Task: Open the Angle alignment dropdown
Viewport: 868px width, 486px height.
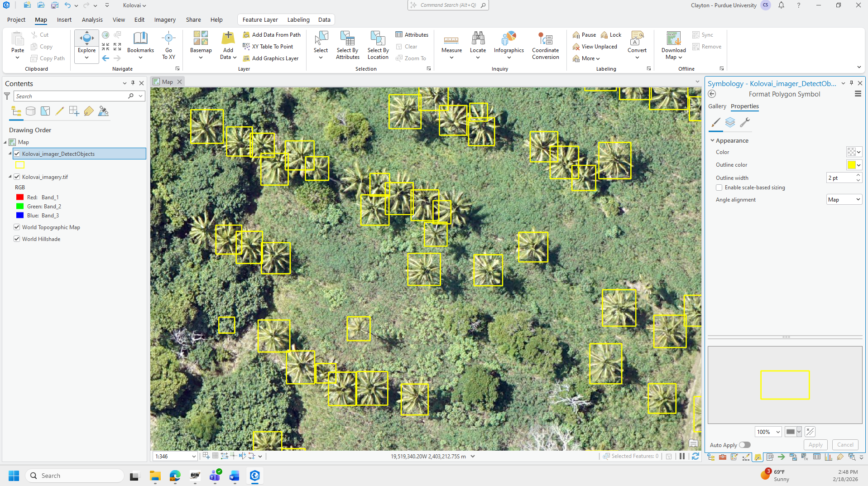Action: tap(844, 200)
